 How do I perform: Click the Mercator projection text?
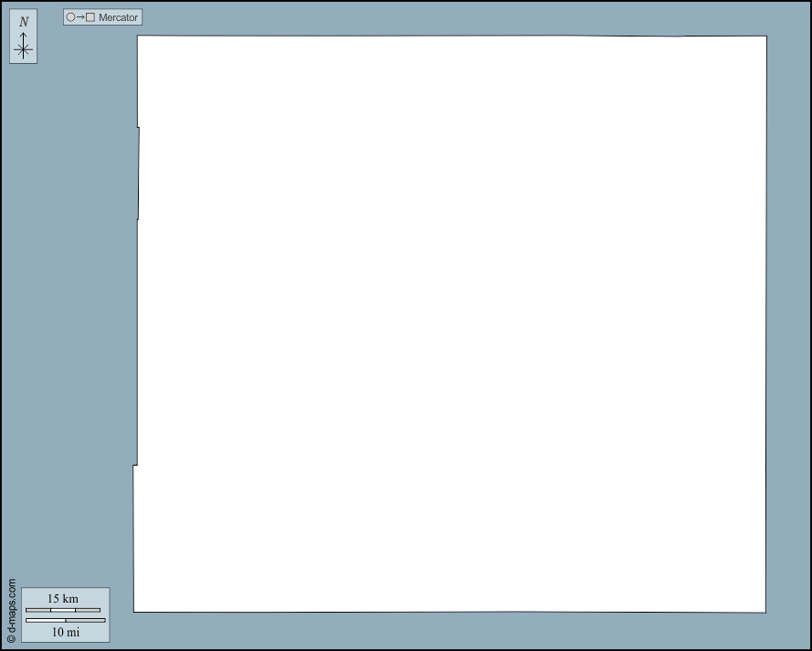pos(119,17)
